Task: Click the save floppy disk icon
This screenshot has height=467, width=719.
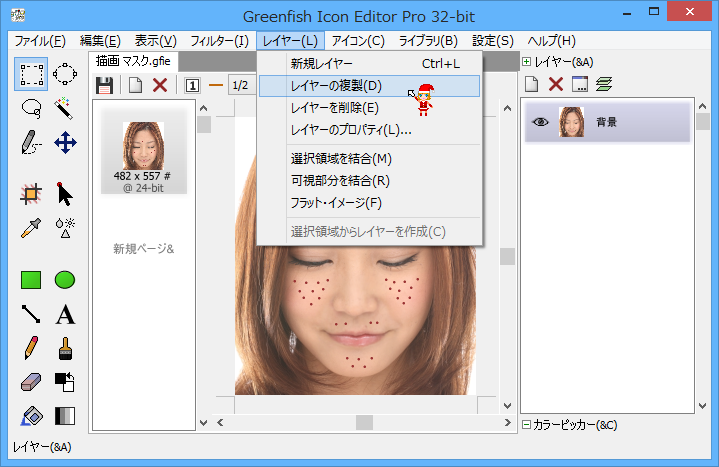Action: pos(104,85)
